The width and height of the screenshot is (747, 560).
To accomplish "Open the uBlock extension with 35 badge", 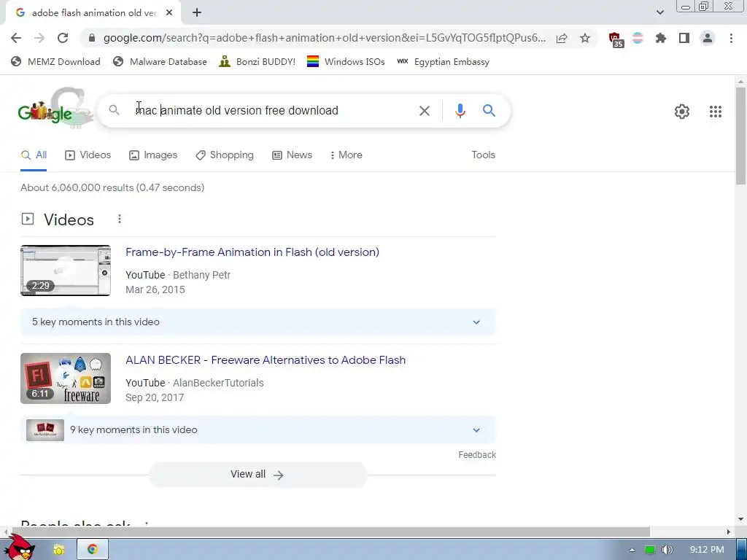I will coord(616,39).
